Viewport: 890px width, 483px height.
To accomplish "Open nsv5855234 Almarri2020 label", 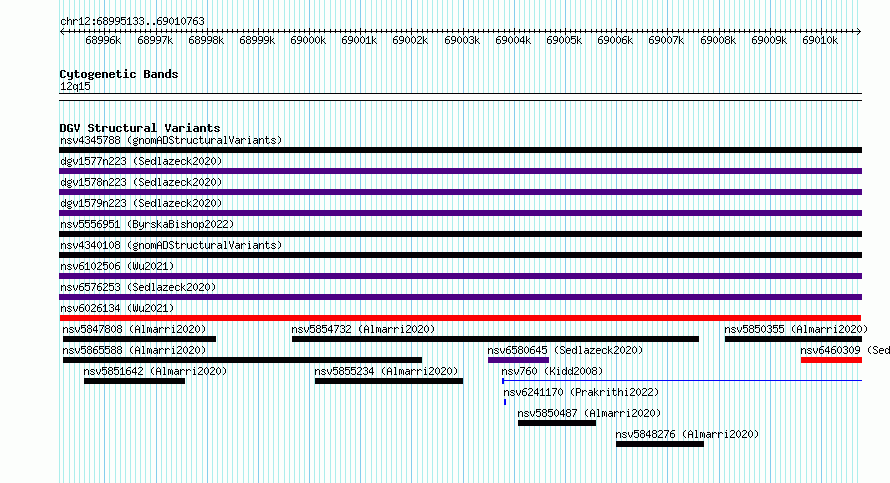I will click(386, 371).
